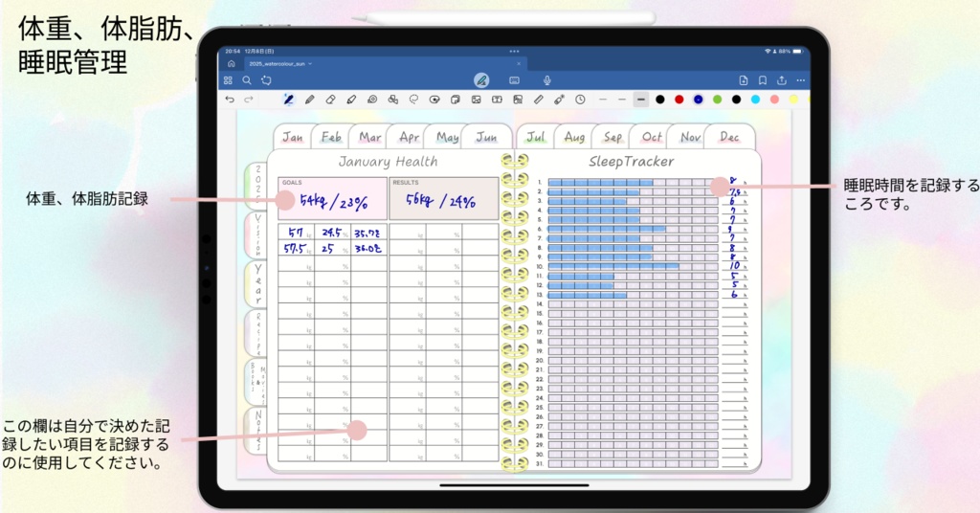Image resolution: width=980 pixels, height=513 pixels.
Task: Bookmark the current page
Action: click(x=763, y=80)
